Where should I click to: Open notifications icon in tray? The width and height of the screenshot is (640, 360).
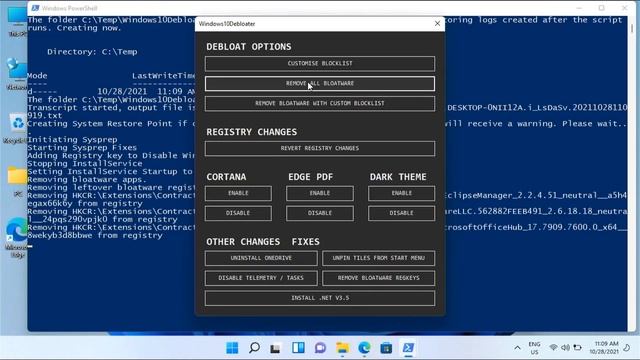pos(627,348)
